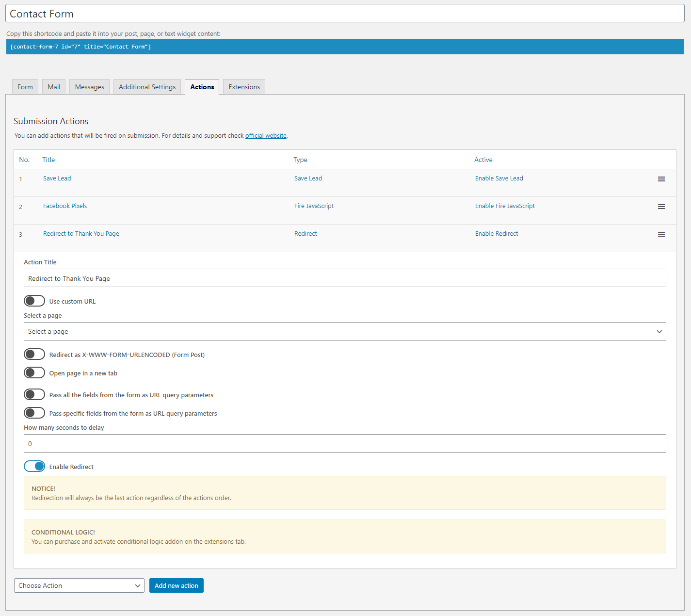This screenshot has width=691, height=616.
Task: Select the contact-form-7 shortcode text
Action: [x=80, y=47]
